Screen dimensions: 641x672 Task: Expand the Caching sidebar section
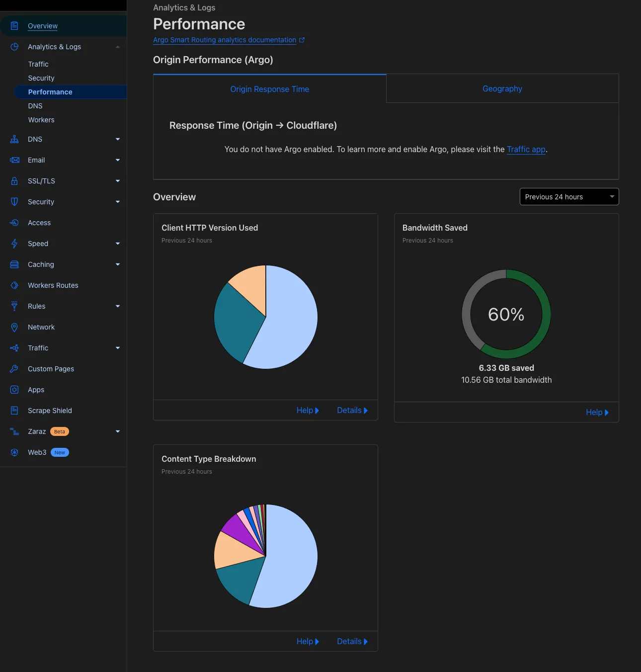point(118,264)
